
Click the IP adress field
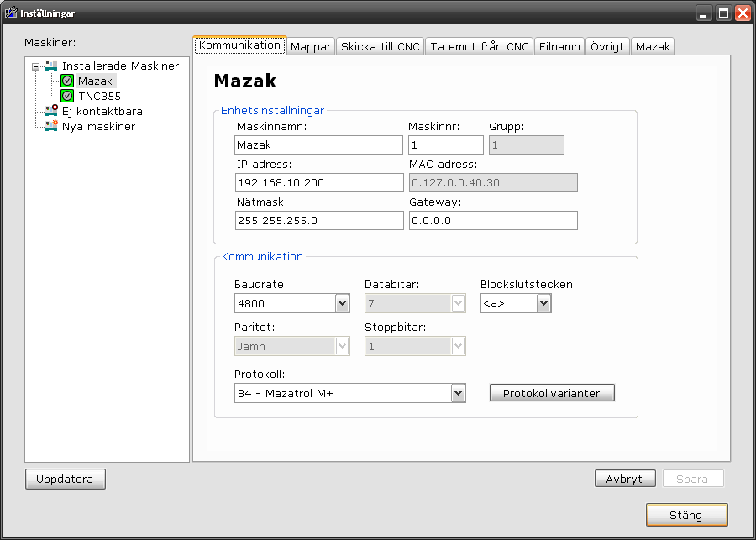tap(319, 183)
